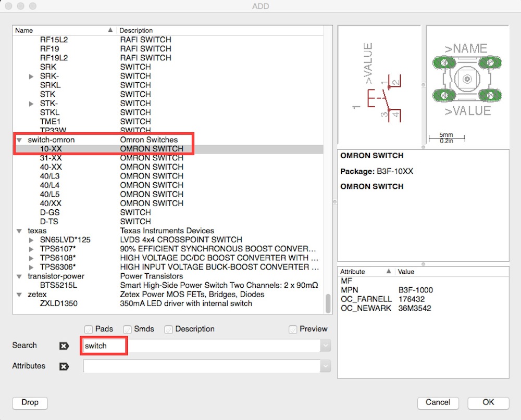Click the 'Texas Instruments Devices' description
Image resolution: width=521 pixels, height=420 pixels.
click(x=167, y=231)
